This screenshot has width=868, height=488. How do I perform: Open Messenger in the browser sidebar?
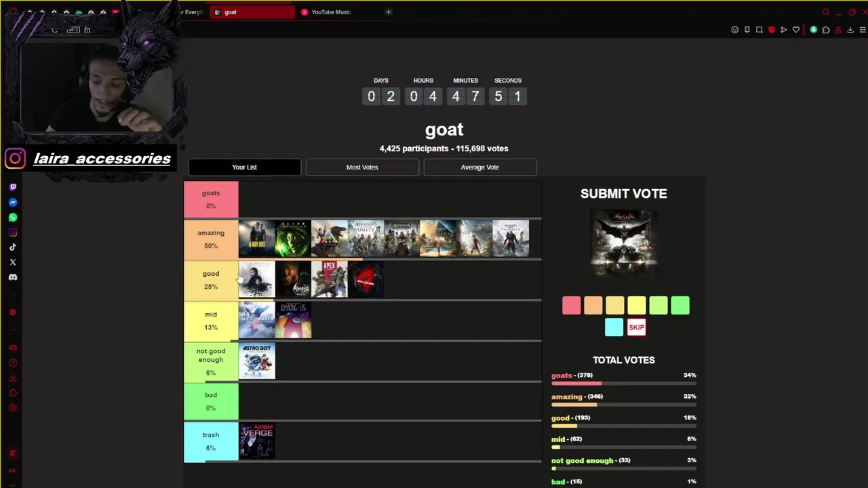click(13, 203)
